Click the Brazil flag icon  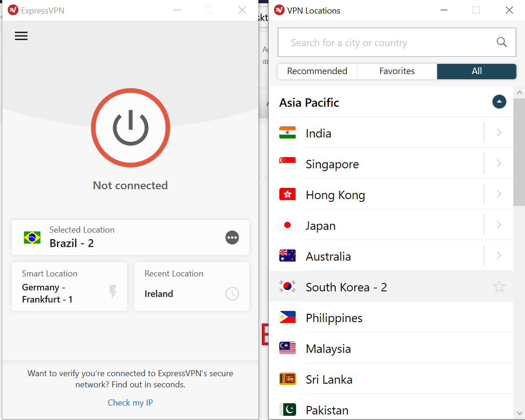(32, 238)
